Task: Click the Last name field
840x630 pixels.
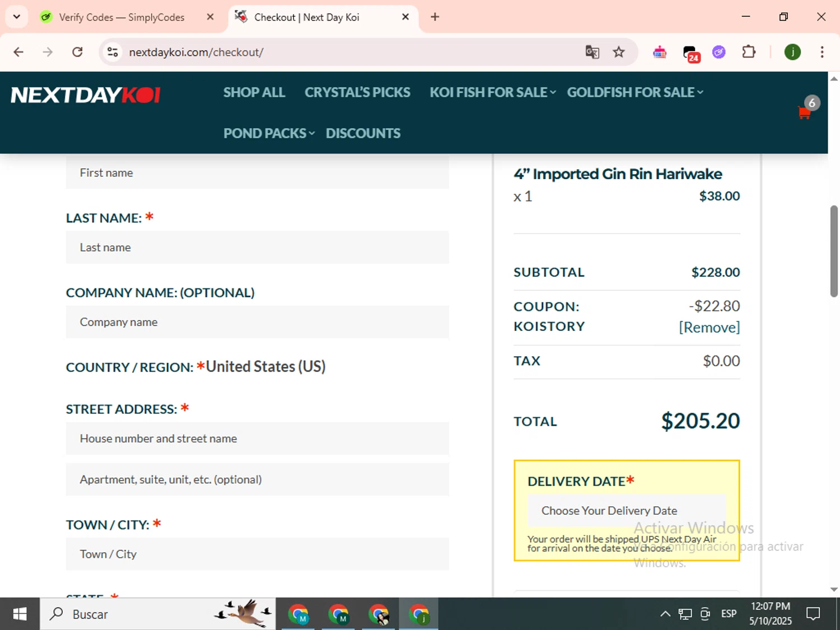Action: (x=257, y=247)
